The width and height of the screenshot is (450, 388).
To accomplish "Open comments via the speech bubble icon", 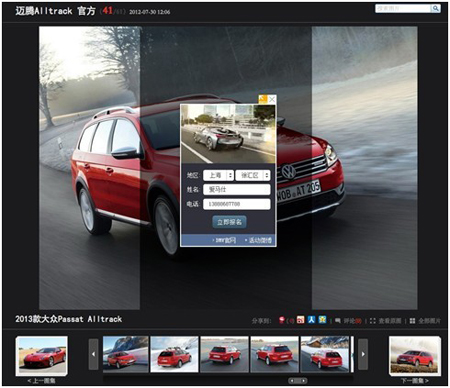I will tap(338, 321).
